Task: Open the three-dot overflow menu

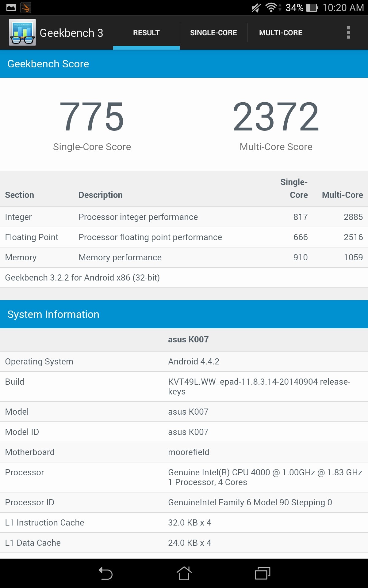Action: [x=348, y=32]
